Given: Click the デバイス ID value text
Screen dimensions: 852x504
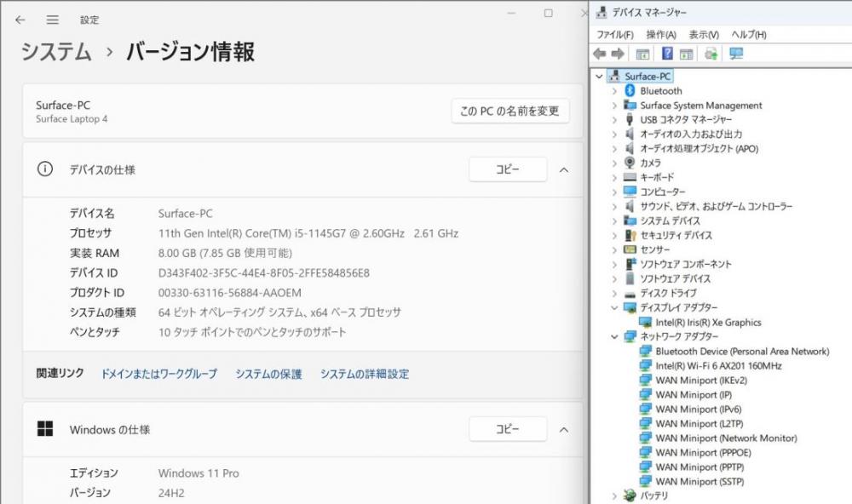Looking at the screenshot, I should click(x=263, y=272).
